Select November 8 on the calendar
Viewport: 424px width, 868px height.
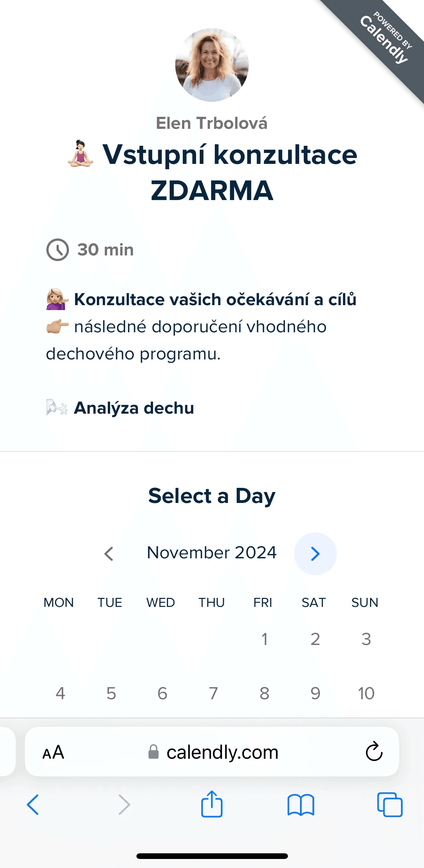tap(264, 693)
